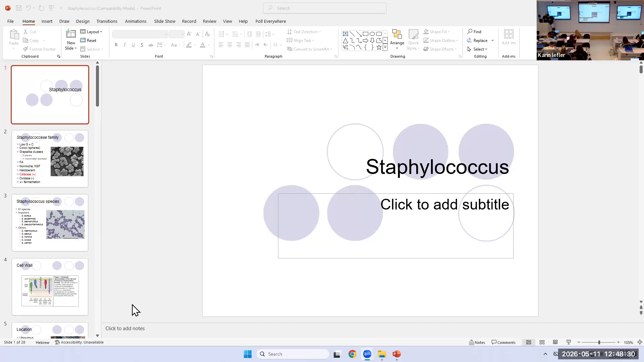Switch to Slide Sorter view

click(x=542, y=342)
